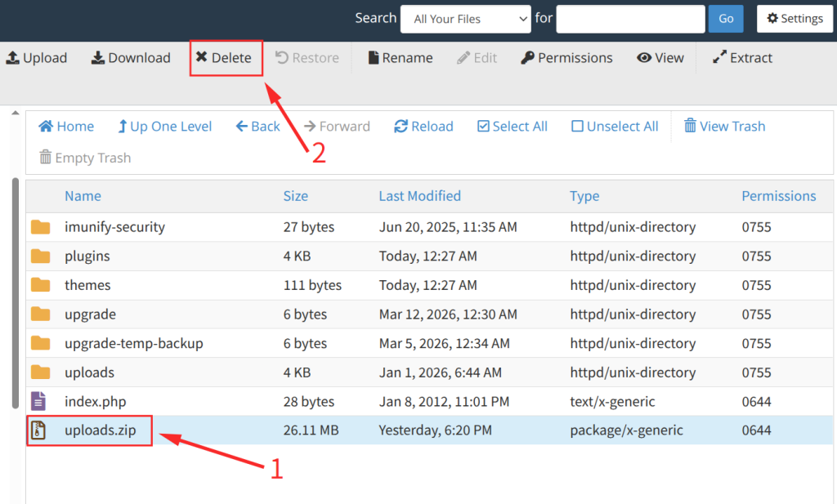Click Unselect All checkbox
The image size is (837, 504).
615,127
